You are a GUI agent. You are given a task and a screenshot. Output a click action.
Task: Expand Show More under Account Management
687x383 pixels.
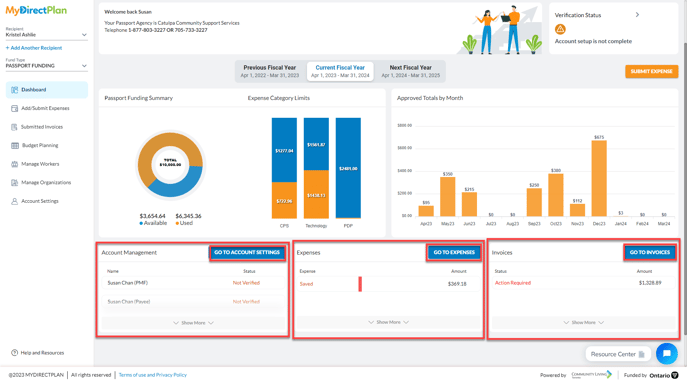pos(193,323)
